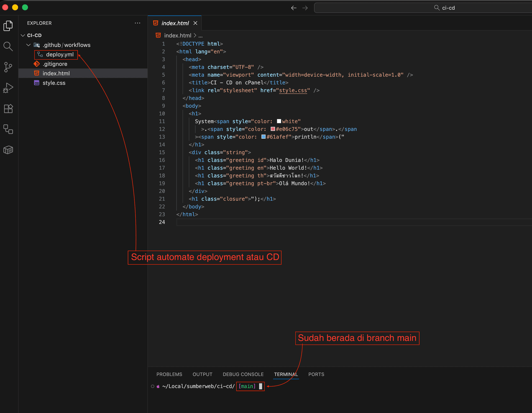Open the Views and More Actions menu in Explorer

137,23
